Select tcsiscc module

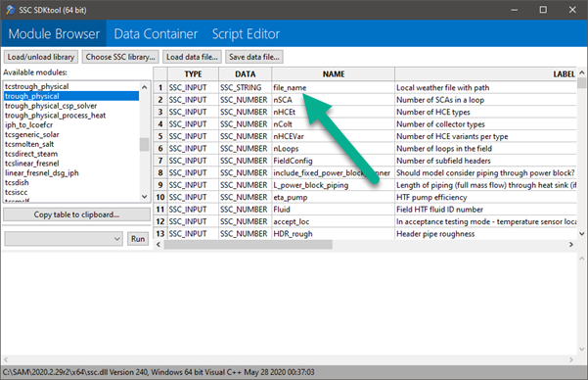pyautogui.click(x=71, y=192)
